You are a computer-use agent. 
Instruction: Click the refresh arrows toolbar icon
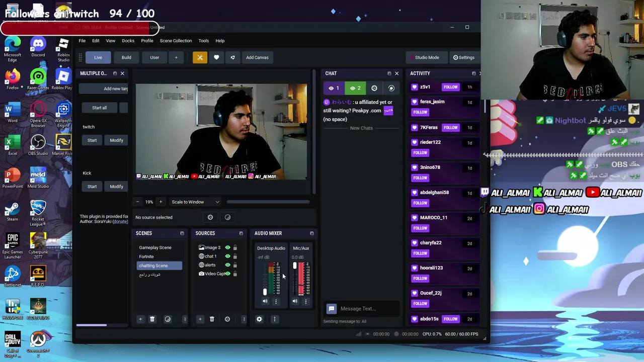[232, 57]
